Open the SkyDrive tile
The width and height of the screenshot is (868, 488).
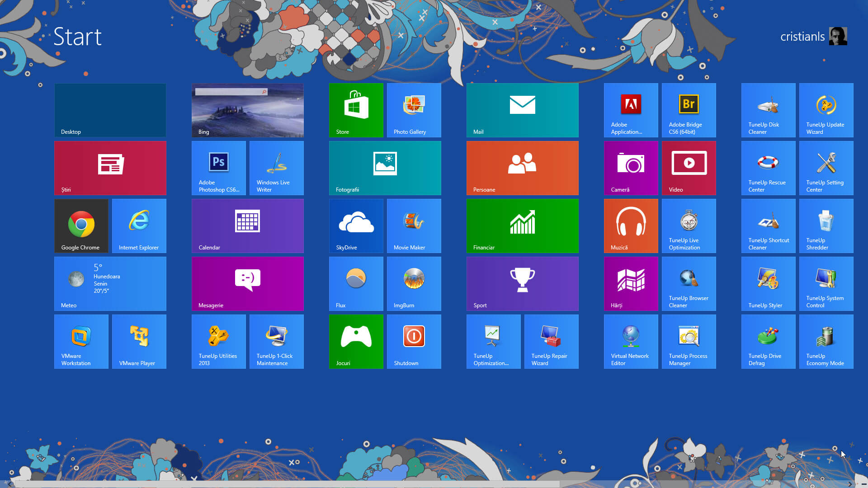[x=356, y=225]
